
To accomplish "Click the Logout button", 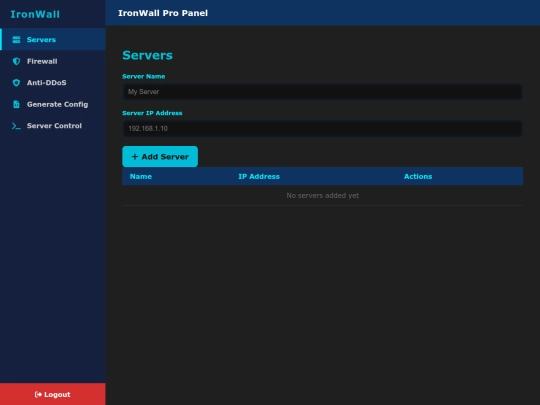I will pyautogui.click(x=53, y=394).
